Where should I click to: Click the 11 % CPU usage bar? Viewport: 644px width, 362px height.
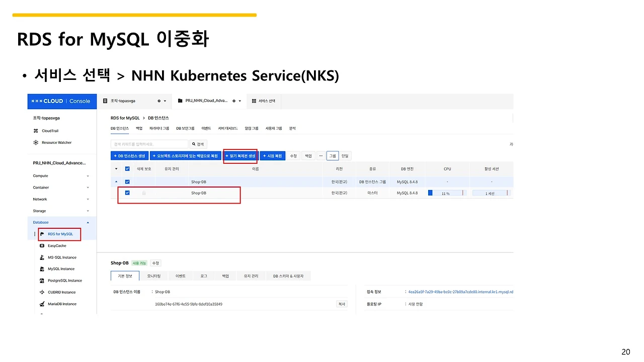point(447,193)
